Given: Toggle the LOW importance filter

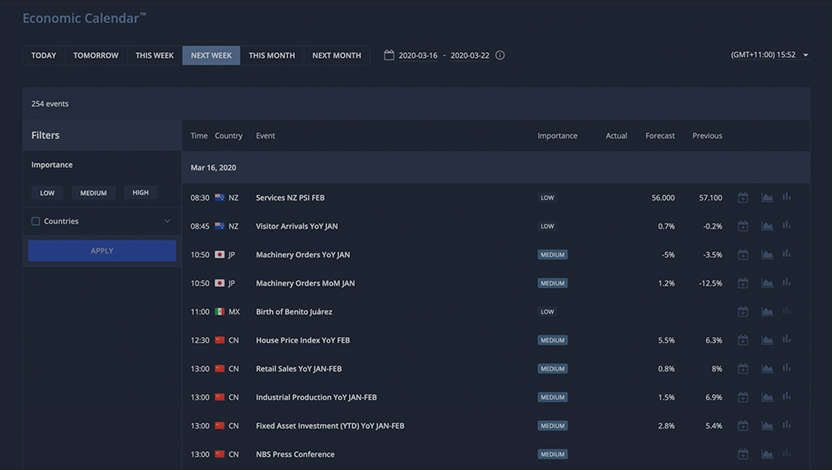Looking at the screenshot, I should [47, 193].
